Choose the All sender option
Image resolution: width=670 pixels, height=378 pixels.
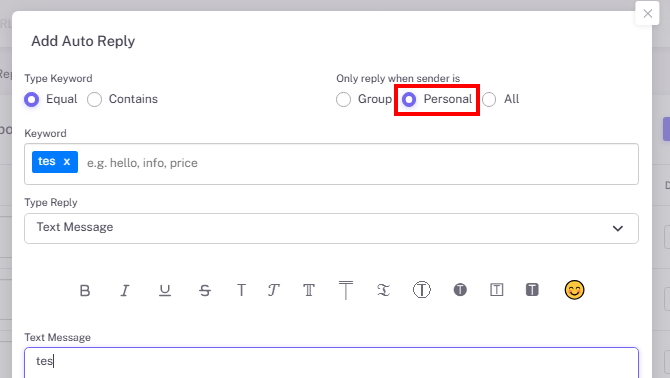coord(500,99)
